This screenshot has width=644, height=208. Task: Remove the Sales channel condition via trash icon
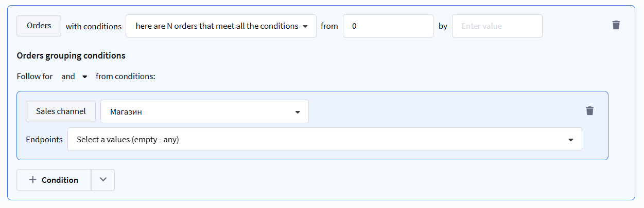589,111
